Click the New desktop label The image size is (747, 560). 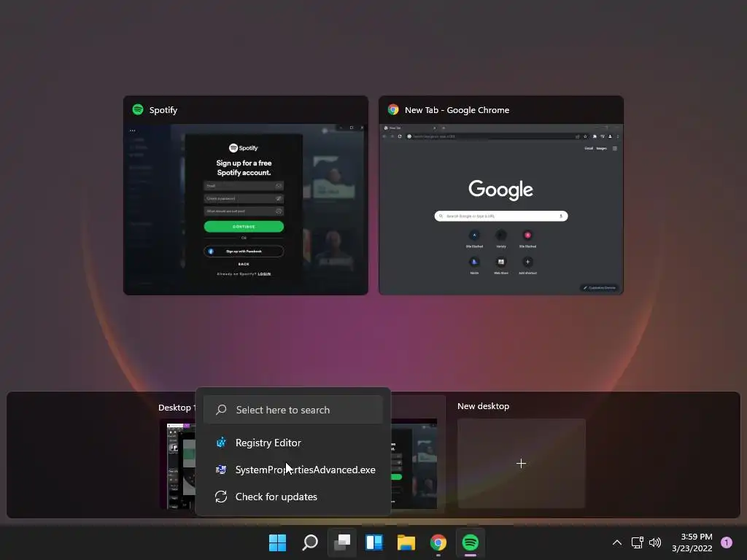click(x=483, y=406)
